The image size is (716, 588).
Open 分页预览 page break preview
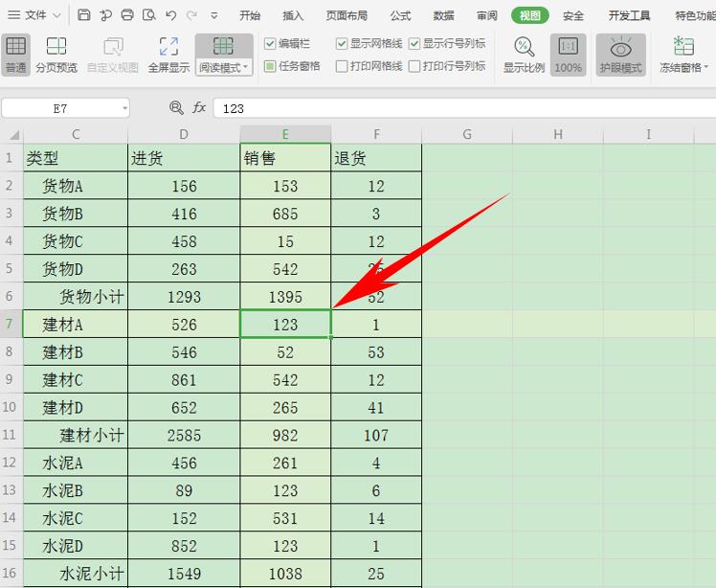click(56, 55)
